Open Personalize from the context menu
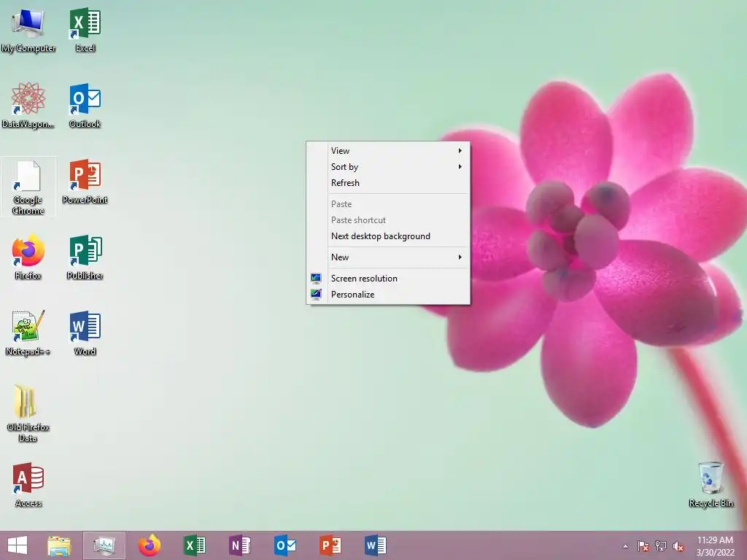Viewport: 747px width, 560px height. tap(388, 295)
